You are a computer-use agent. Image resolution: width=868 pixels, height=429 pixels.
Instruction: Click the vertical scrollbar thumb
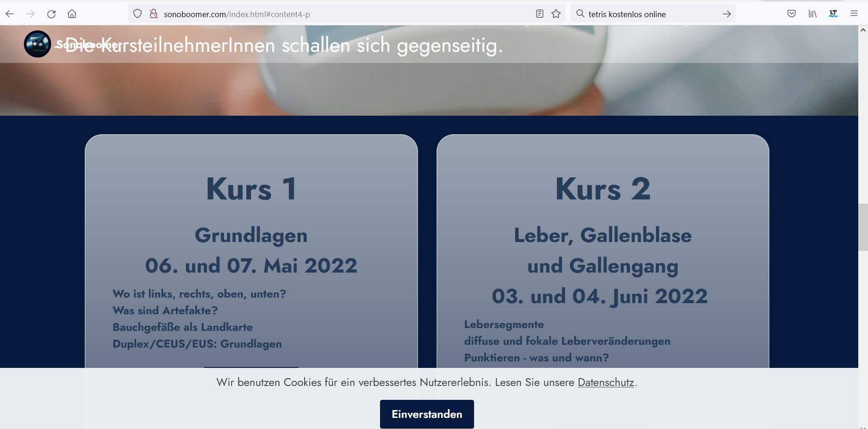(x=863, y=227)
